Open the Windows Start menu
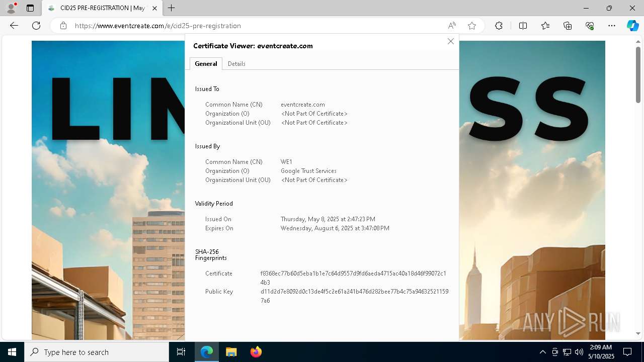Viewport: 644px width, 362px height. [x=12, y=352]
